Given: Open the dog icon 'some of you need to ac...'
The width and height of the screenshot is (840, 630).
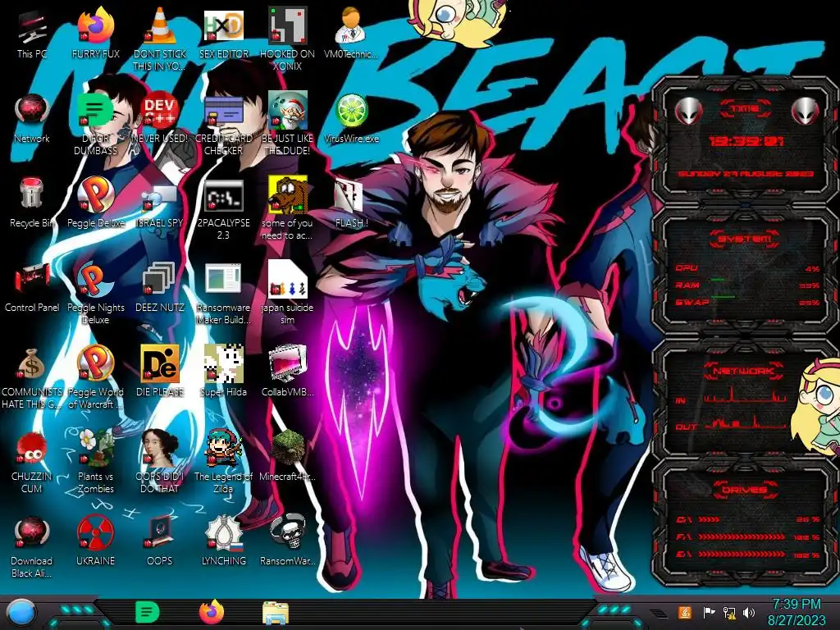Looking at the screenshot, I should coord(287,208).
